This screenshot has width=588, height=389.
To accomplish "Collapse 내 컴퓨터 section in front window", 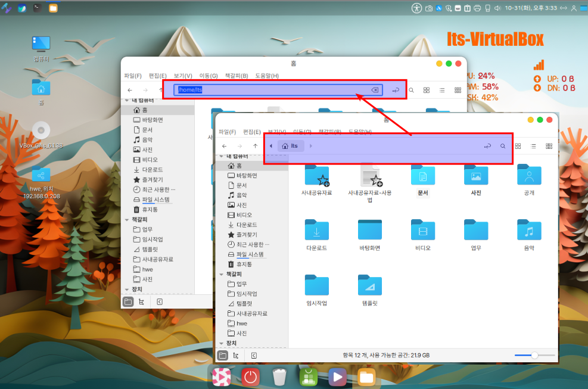I will click(x=221, y=156).
